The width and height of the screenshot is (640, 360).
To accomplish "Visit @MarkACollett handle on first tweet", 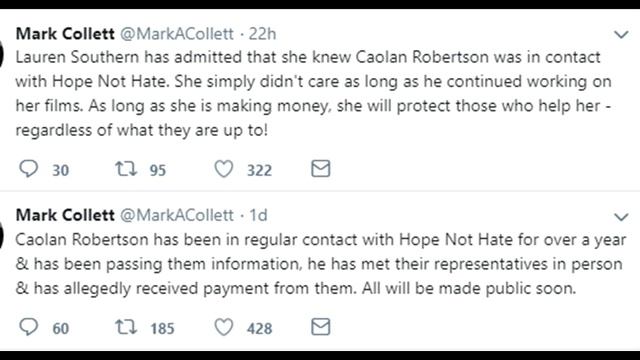I will click(x=177, y=34).
